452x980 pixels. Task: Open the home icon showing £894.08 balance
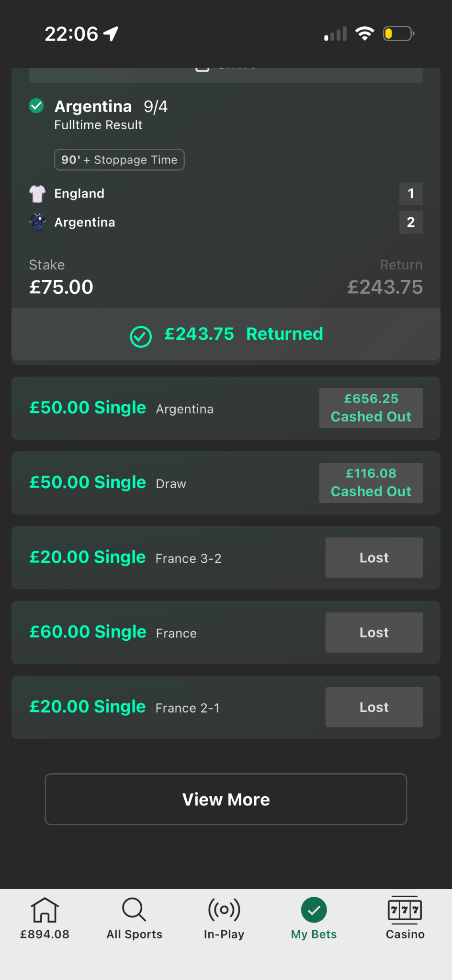point(45,910)
